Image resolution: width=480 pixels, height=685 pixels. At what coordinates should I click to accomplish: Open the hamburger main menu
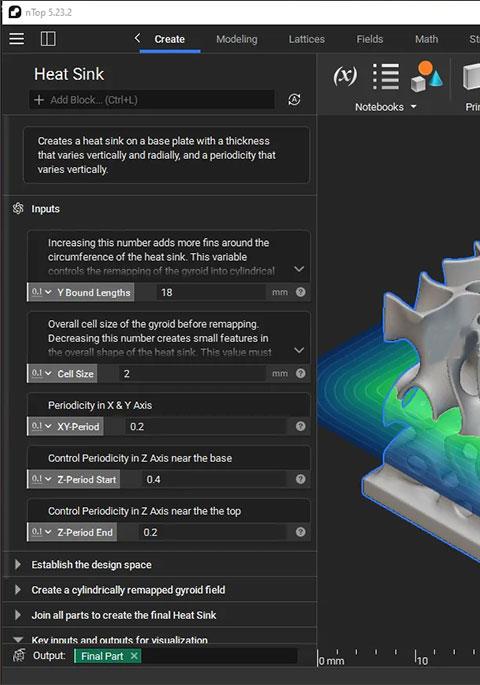click(17, 39)
